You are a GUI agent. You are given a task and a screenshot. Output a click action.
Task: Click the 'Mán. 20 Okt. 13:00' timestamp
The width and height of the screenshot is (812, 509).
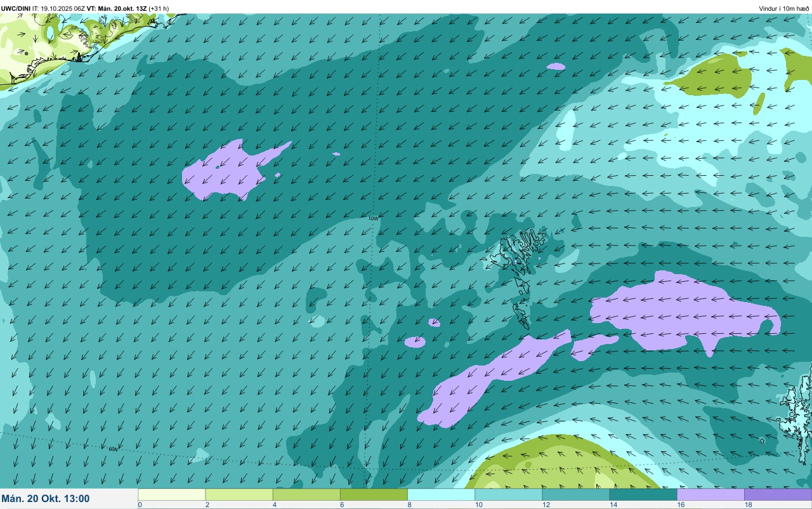46,499
